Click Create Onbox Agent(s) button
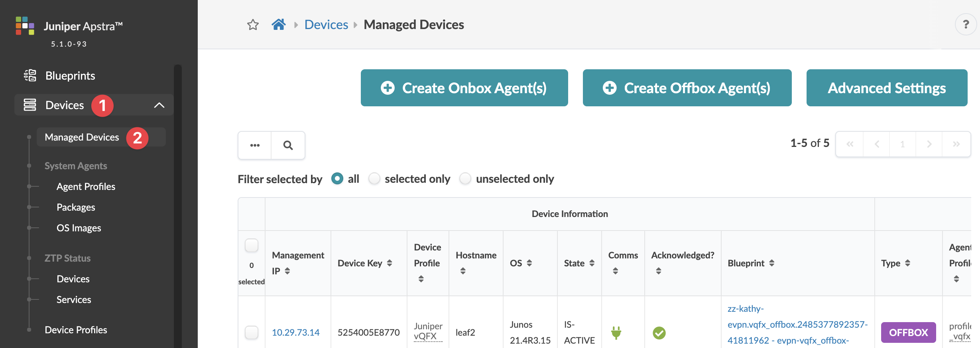The height and width of the screenshot is (348, 980). pos(464,88)
